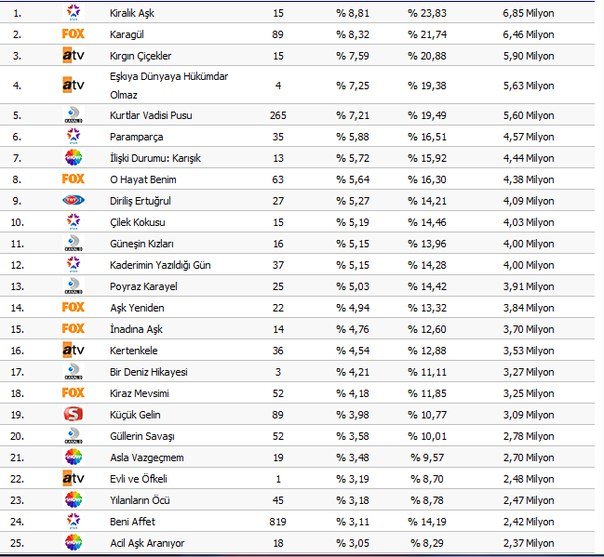Click the red S logo beside Küçük Gelin
The width and height of the screenshot is (604, 557).
coord(73,414)
